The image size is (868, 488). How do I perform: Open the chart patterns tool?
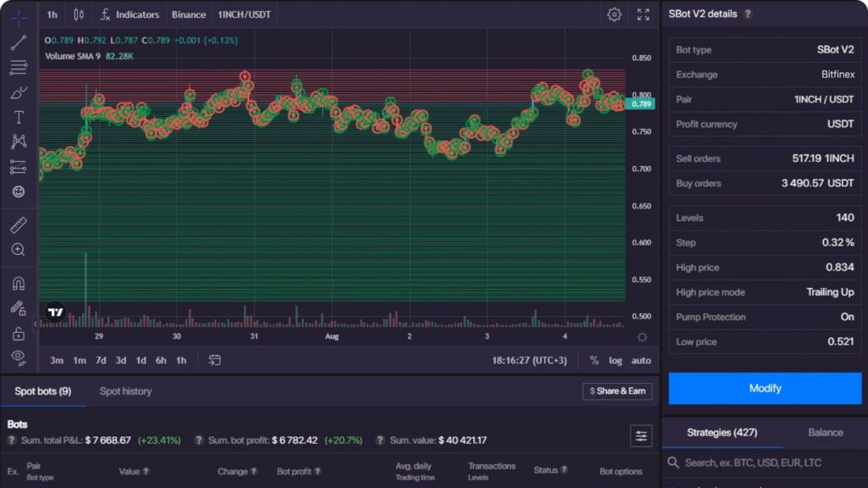coord(19,141)
